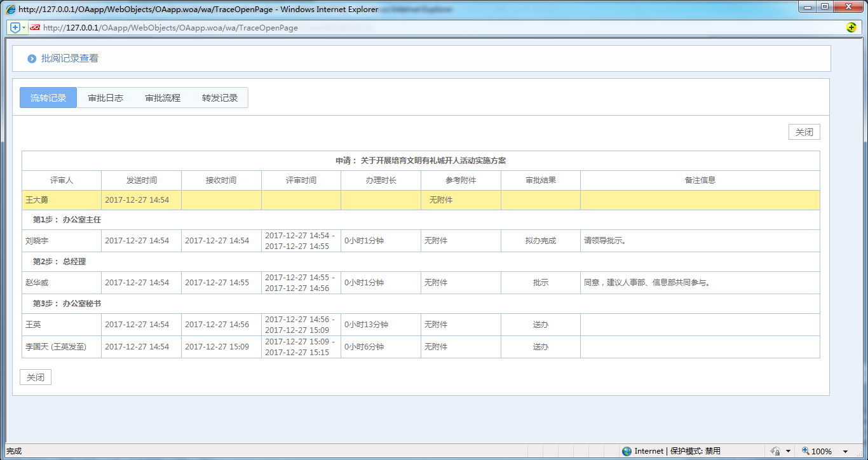Select the 流转记录 tab
This screenshot has width=868, height=460.
48,98
